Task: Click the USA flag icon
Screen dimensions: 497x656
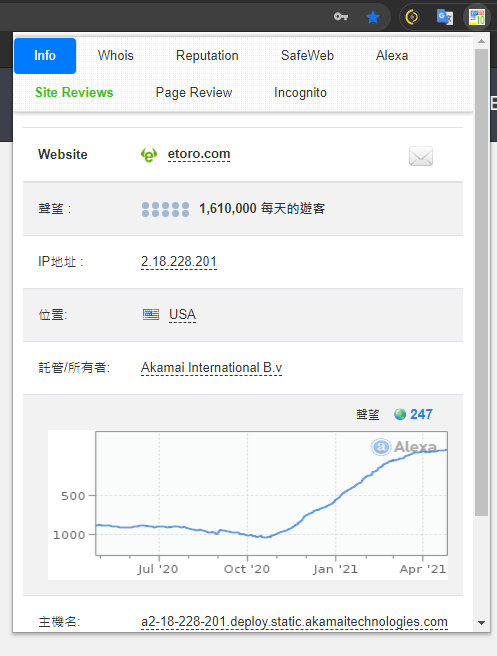Action: pyautogui.click(x=151, y=314)
